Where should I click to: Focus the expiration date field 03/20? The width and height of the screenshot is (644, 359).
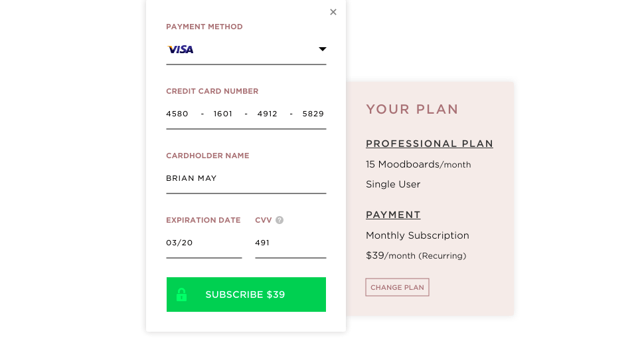click(204, 243)
